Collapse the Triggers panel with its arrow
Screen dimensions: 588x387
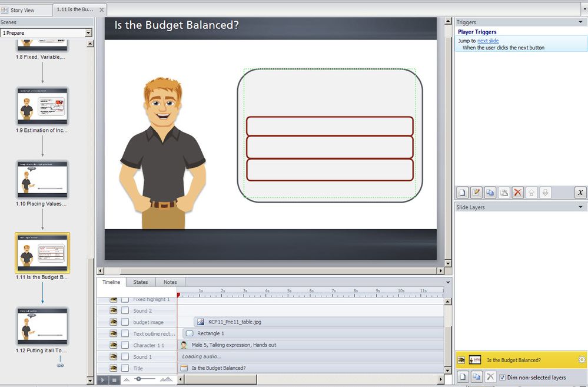(x=581, y=22)
